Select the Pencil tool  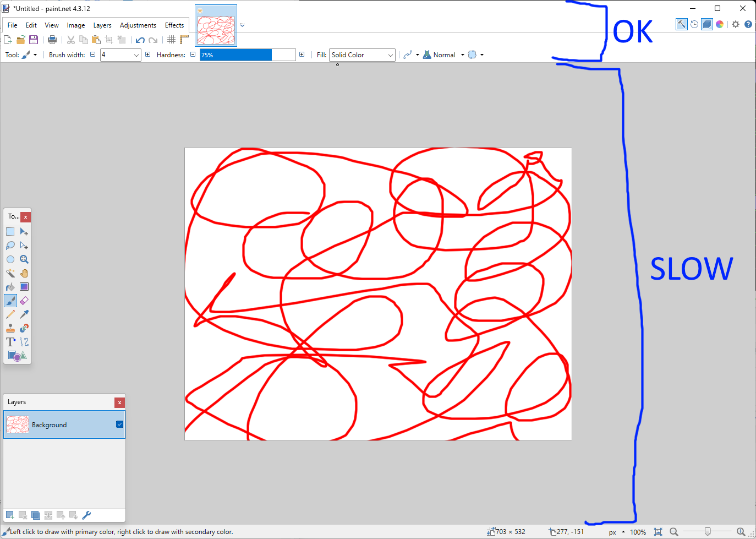click(x=10, y=314)
